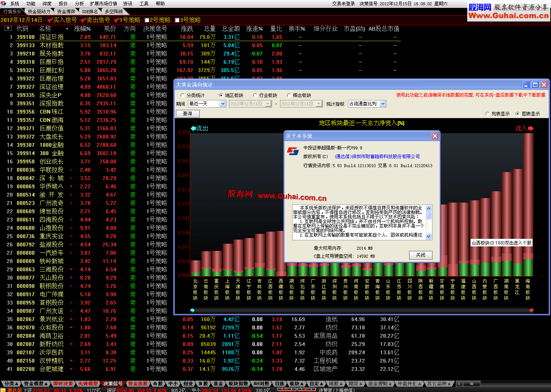Switch to 即时决策 bottom tab
This screenshot has width=551, height=392.
click(x=63, y=384)
